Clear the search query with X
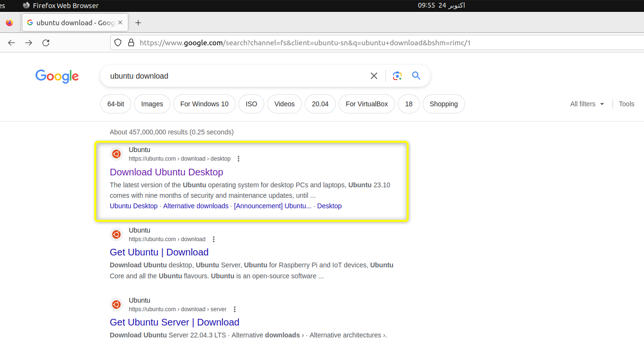The height and width of the screenshot is (346, 644). pos(374,76)
